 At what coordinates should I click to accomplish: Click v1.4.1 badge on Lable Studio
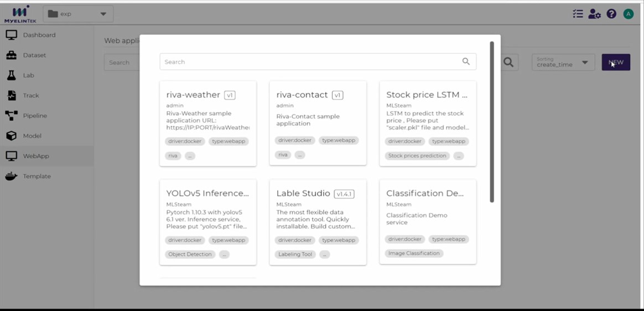[344, 194]
